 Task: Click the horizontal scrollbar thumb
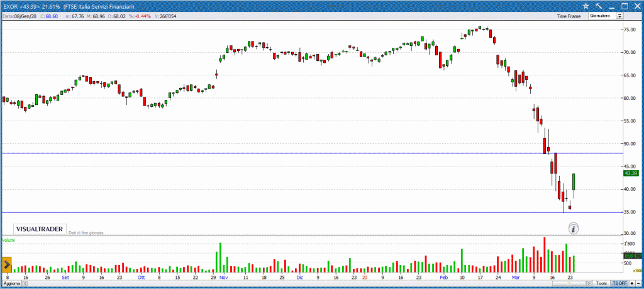[569, 284]
